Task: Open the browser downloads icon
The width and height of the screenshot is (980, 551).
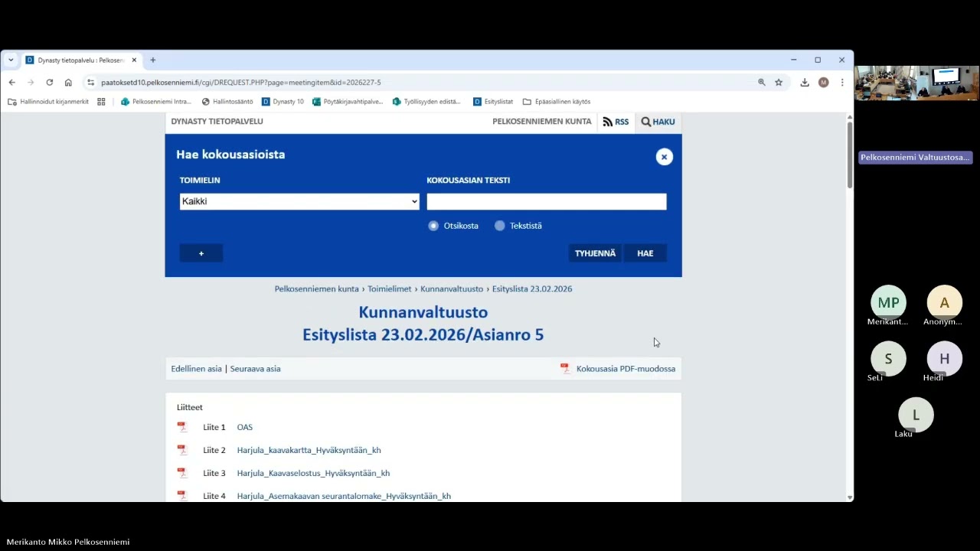Action: 805,83
